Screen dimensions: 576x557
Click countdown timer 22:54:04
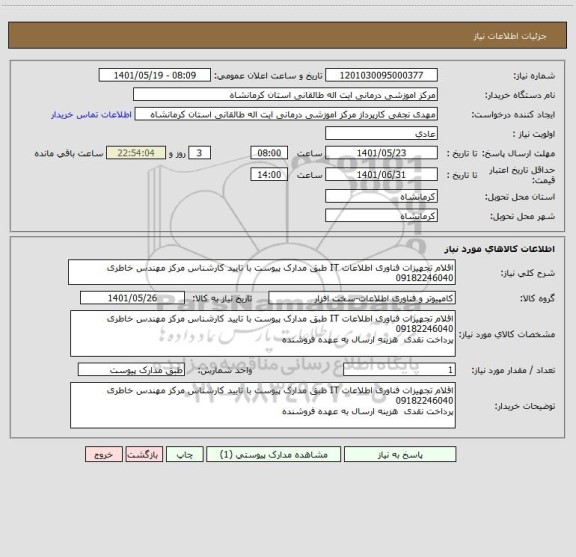click(136, 153)
